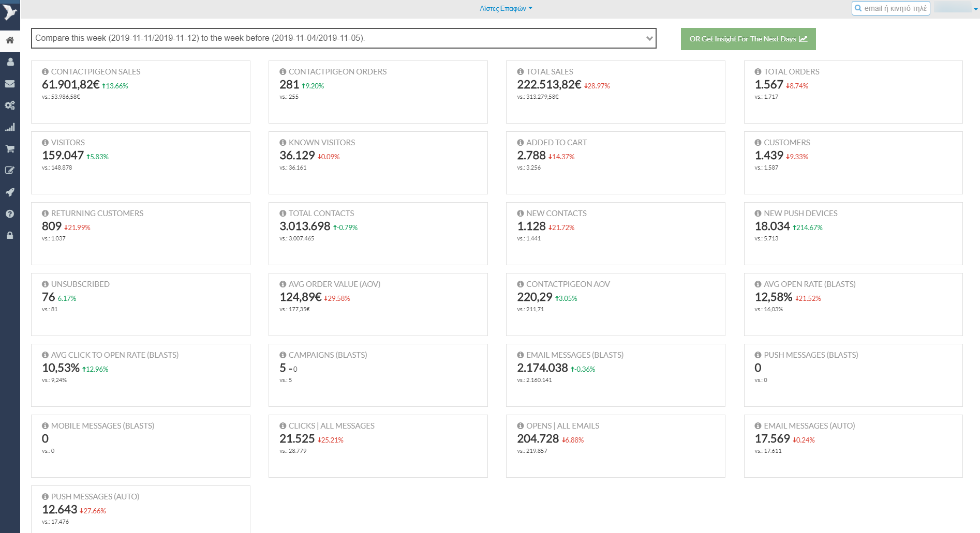Click info icon beside Push Messages (Blasts)
Image resolution: width=980 pixels, height=533 pixels.
click(x=758, y=355)
